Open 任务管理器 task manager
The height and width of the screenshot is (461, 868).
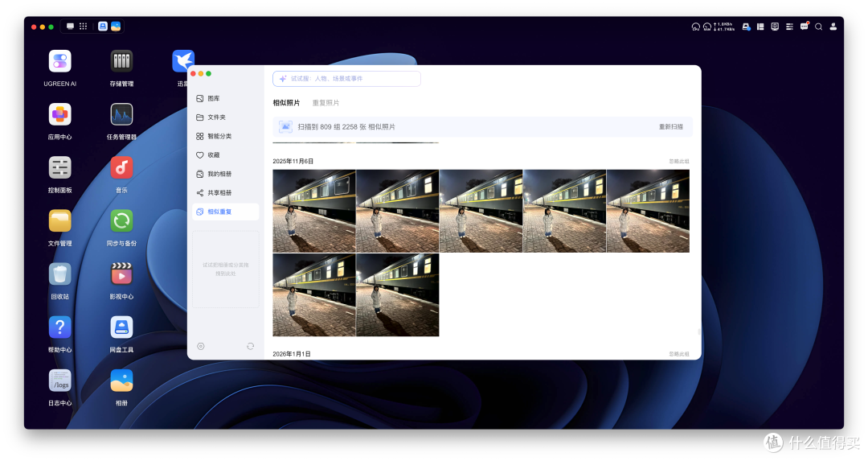tap(121, 115)
